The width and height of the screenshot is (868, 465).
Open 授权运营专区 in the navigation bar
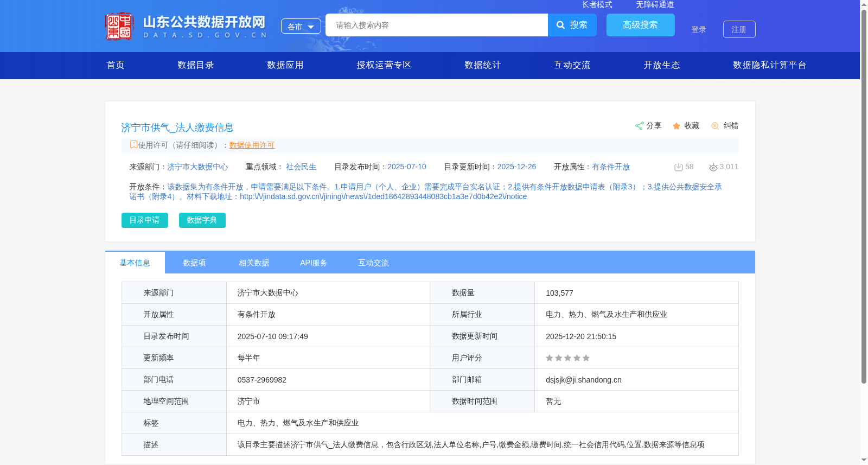[384, 65]
